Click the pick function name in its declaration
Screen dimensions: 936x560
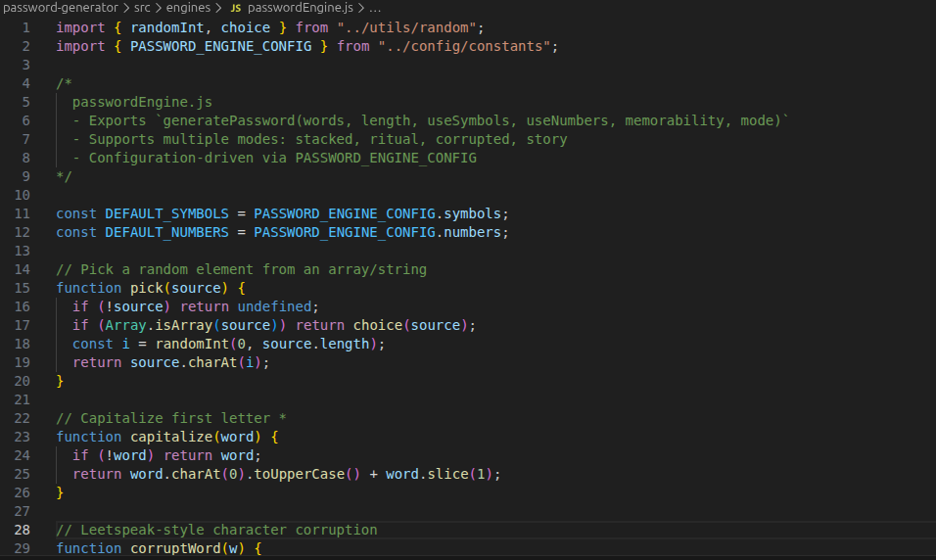(146, 288)
